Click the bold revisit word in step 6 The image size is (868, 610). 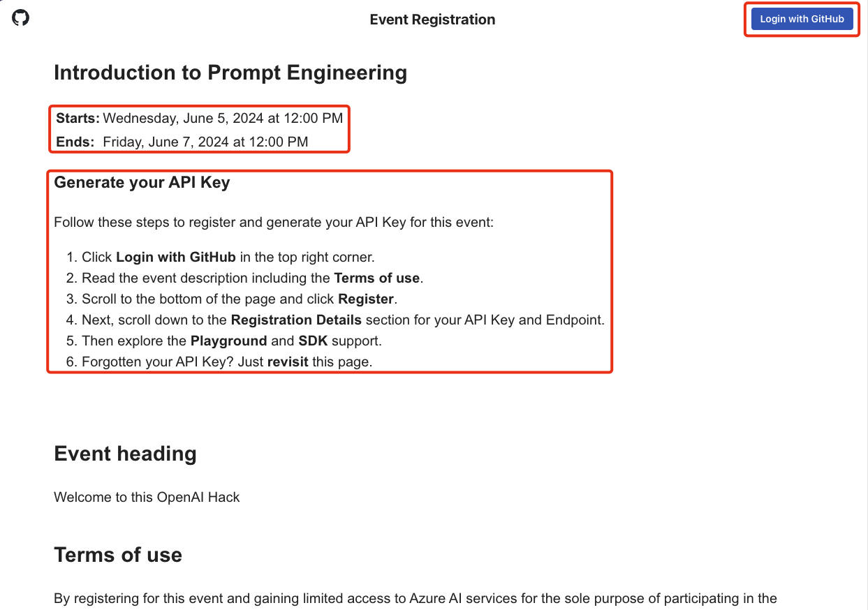288,362
